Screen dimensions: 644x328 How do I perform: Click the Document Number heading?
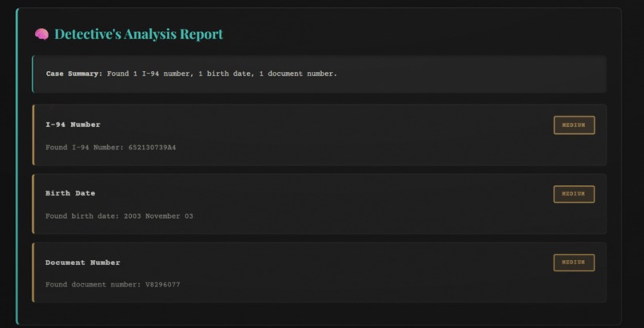point(82,263)
